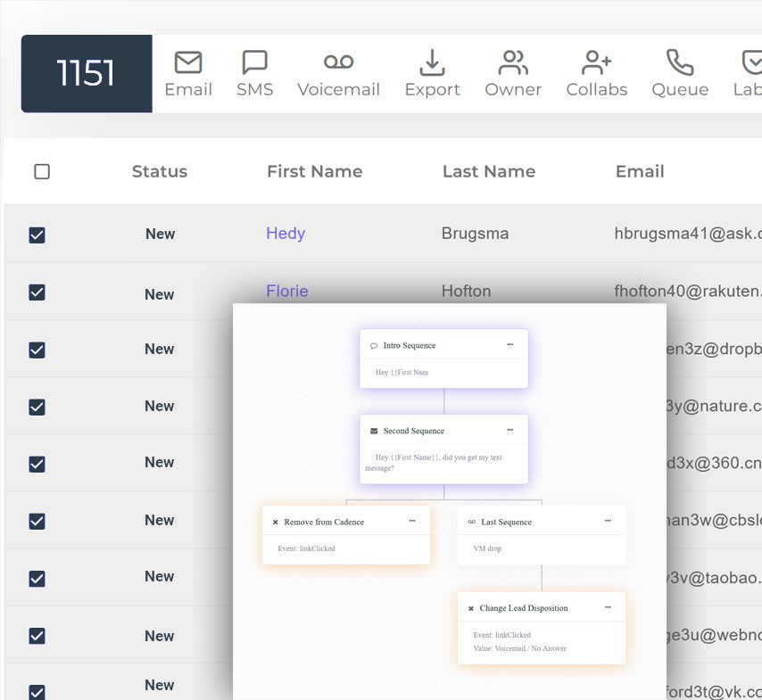Click the Email envelope icon in toolbar
This screenshot has width=762, height=700.
[188, 62]
